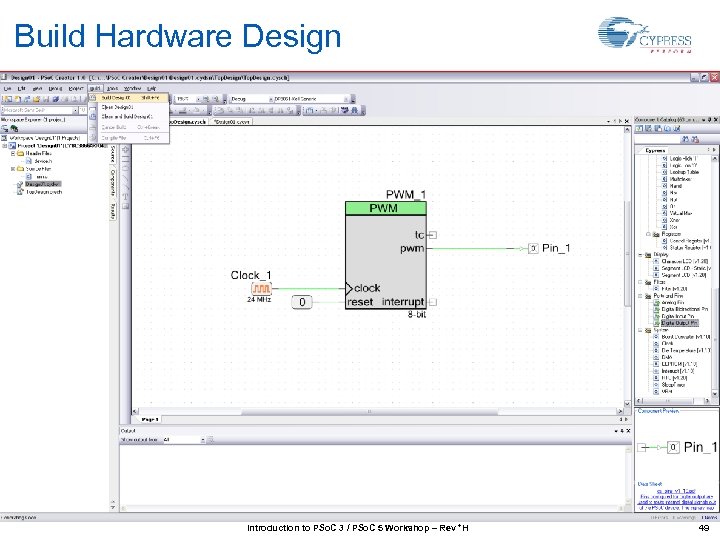
Task: Collapse the System catalog category
Action: 641,330
